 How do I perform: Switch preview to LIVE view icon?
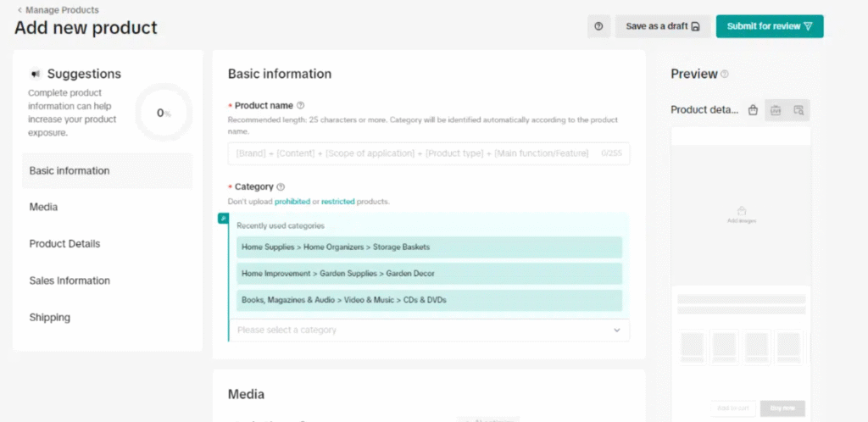[775, 110]
